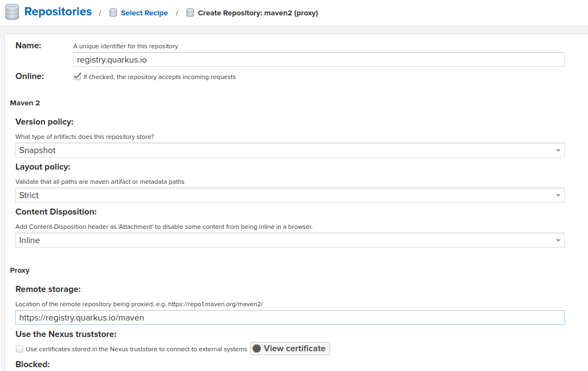The image size is (588, 371).
Task: Select the Name field containing registry.quarkus.io
Action: coord(319,59)
